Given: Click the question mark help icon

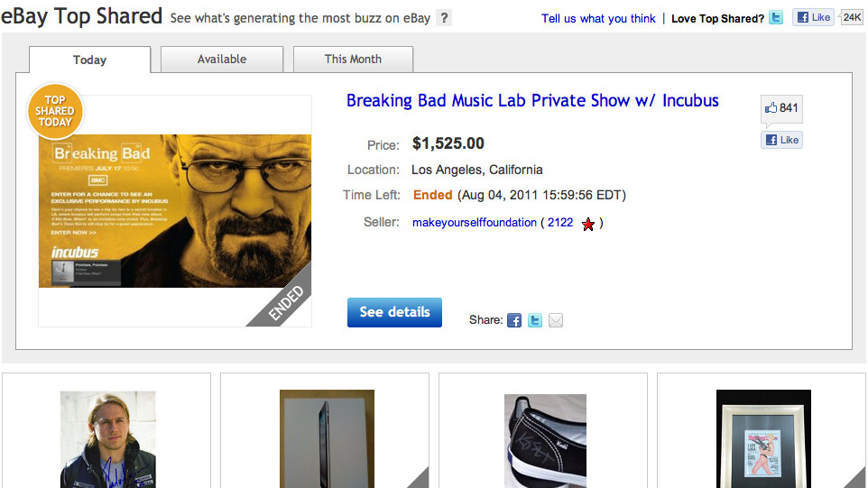Looking at the screenshot, I should tap(443, 18).
